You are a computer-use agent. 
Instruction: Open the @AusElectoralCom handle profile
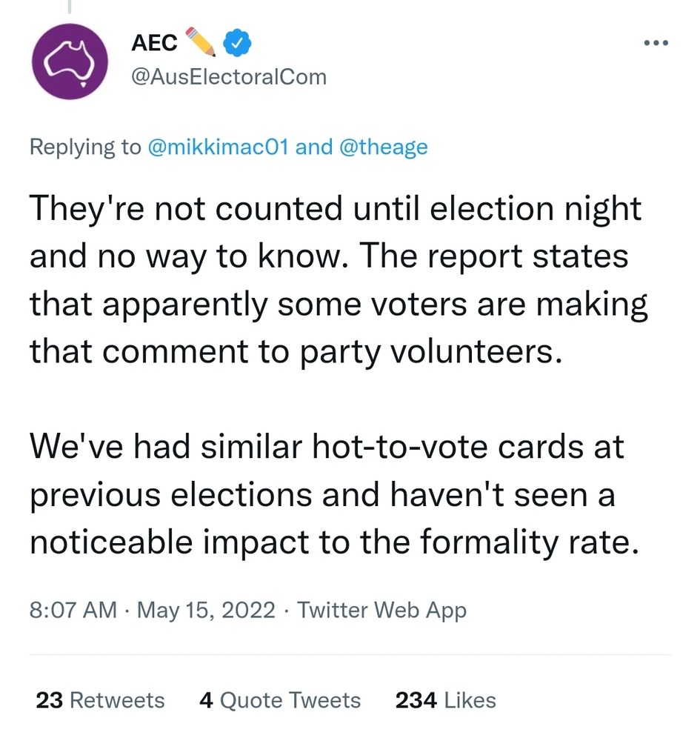228,76
